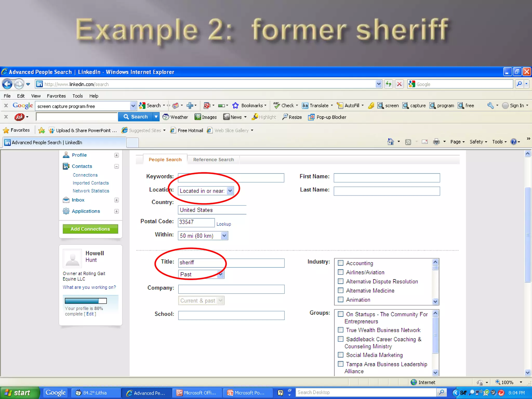The height and width of the screenshot is (399, 532).
Task: Switch to the People Search tab
Action: pyautogui.click(x=165, y=159)
